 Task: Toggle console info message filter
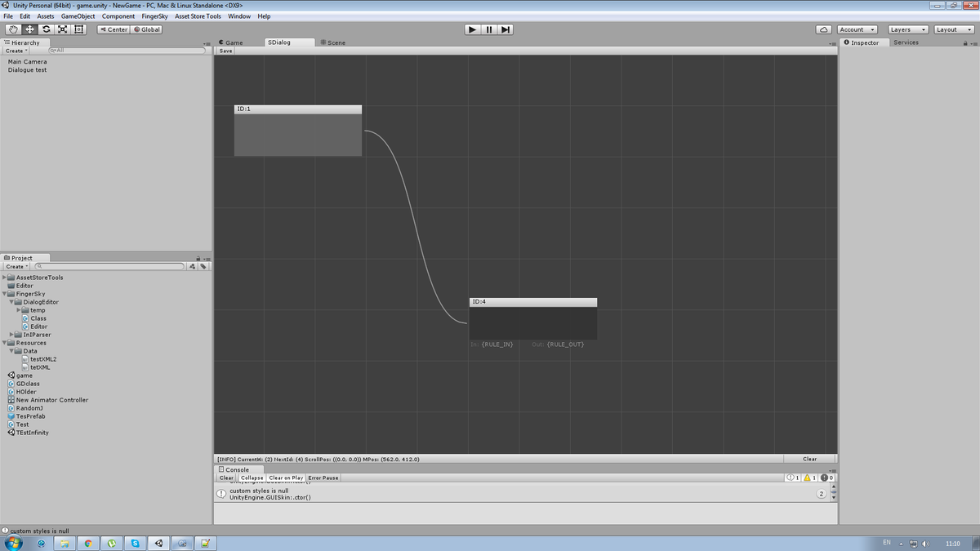[793, 478]
